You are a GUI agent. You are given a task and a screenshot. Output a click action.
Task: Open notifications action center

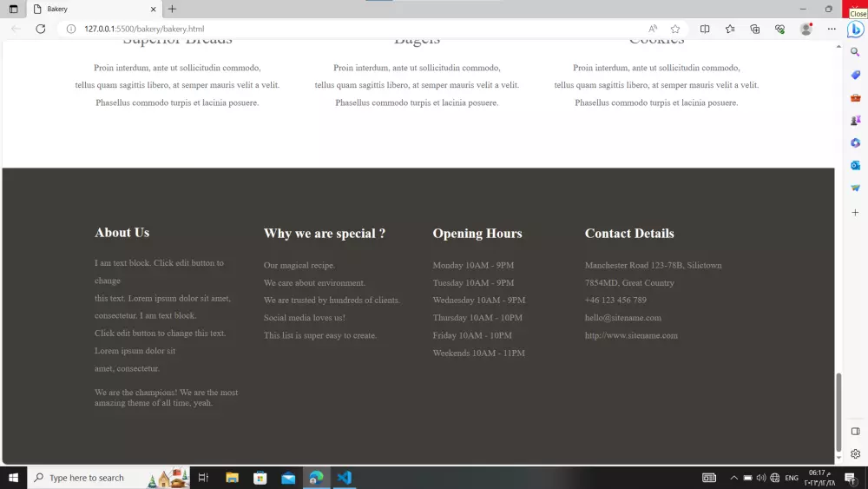(x=851, y=478)
